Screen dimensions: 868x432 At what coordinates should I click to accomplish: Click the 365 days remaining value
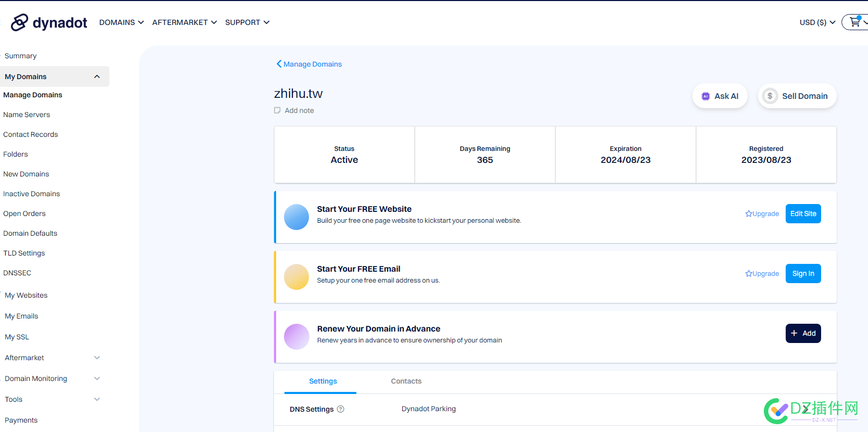click(485, 160)
